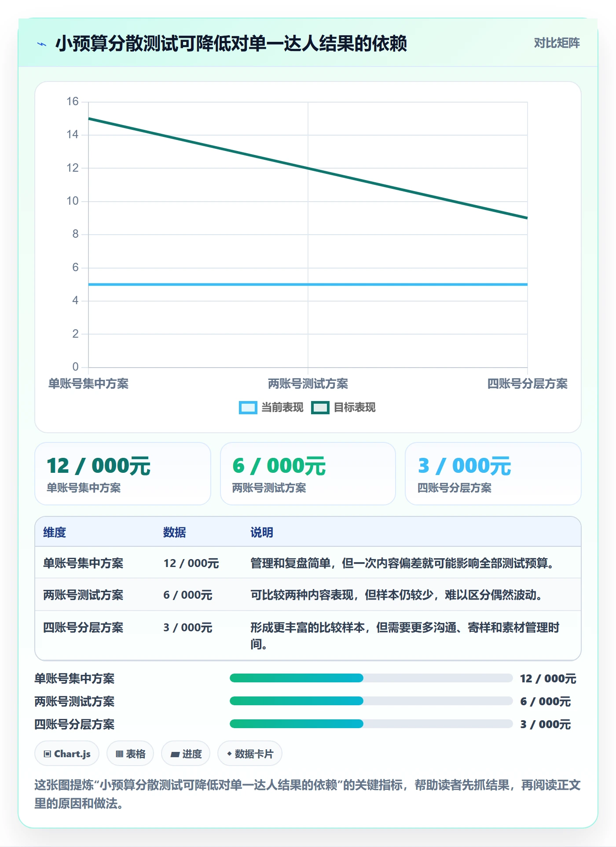Click the 两账号测试方案 table row name

pyautogui.click(x=83, y=595)
